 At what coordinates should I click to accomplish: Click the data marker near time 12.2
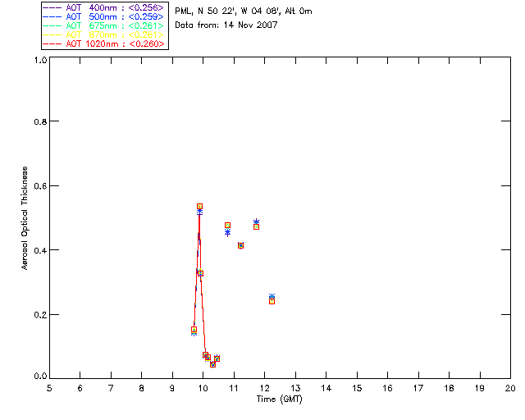272,301
